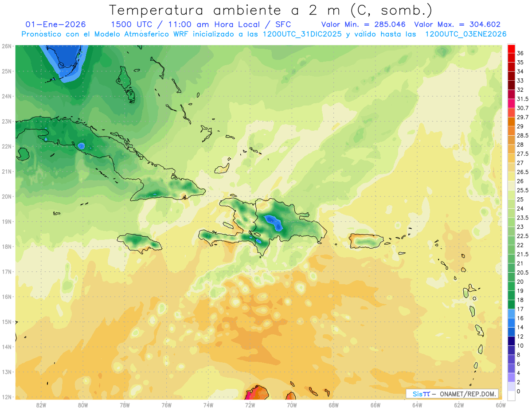532x411 pixels.
Task: Click the '64W' longitude axis label
Action: tap(417, 405)
